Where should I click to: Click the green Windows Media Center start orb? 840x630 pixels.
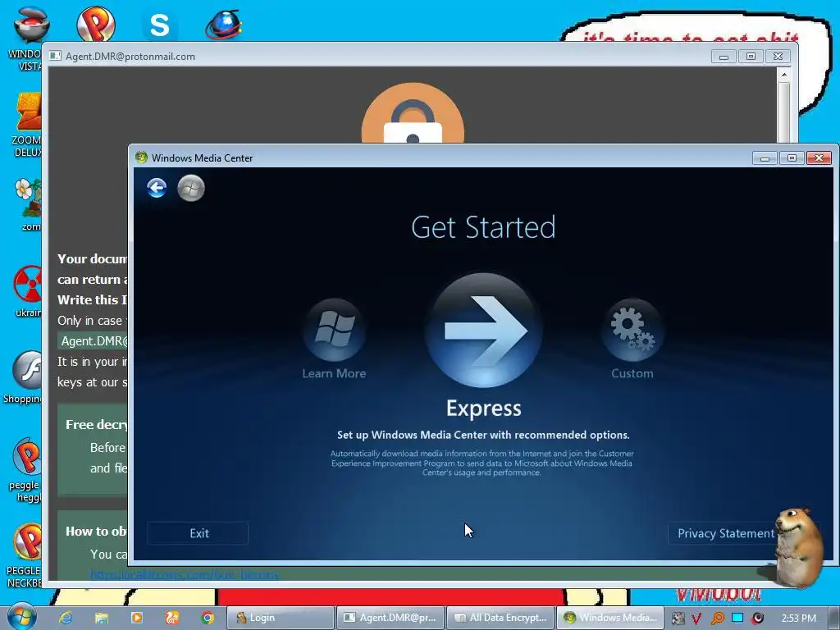pyautogui.click(x=191, y=188)
